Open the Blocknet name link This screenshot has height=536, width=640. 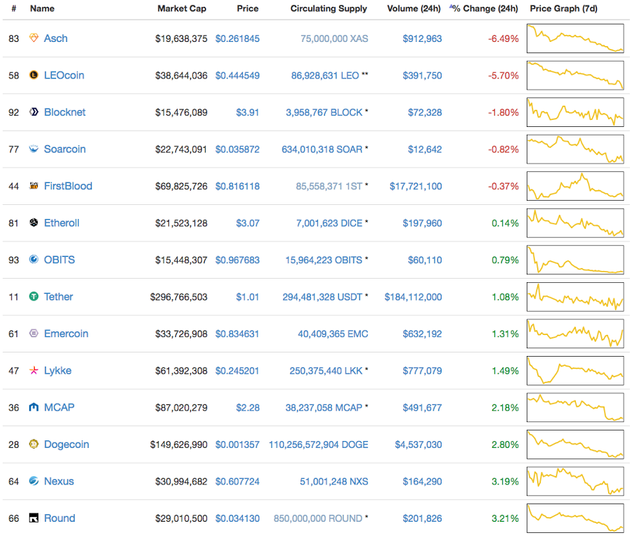65,112
